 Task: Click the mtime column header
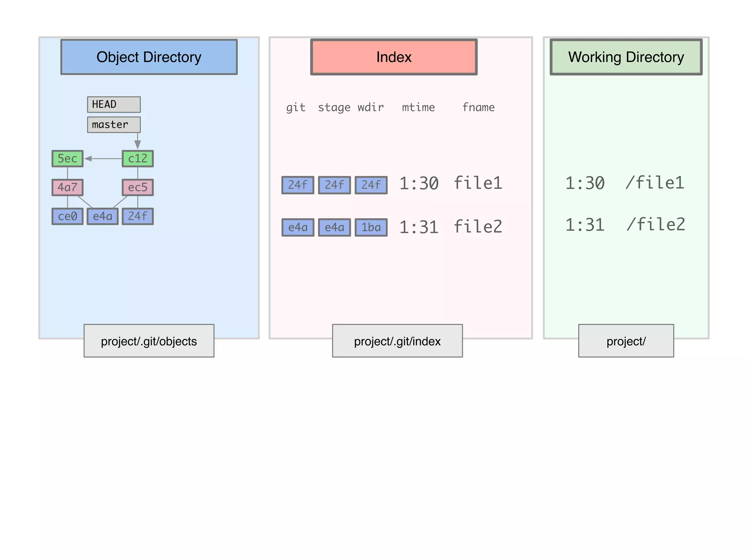(418, 108)
